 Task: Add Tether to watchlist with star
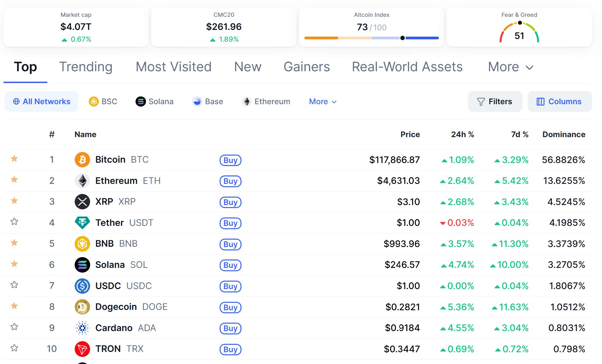(14, 221)
